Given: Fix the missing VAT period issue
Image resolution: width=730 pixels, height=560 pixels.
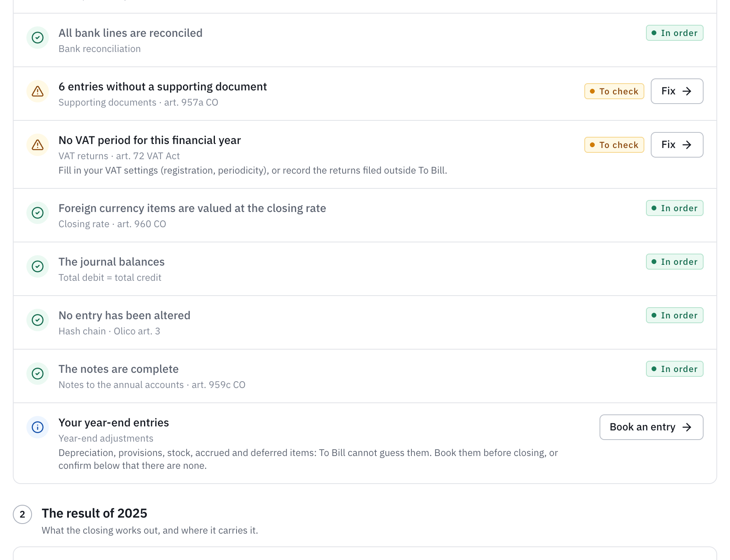Looking at the screenshot, I should (677, 145).
